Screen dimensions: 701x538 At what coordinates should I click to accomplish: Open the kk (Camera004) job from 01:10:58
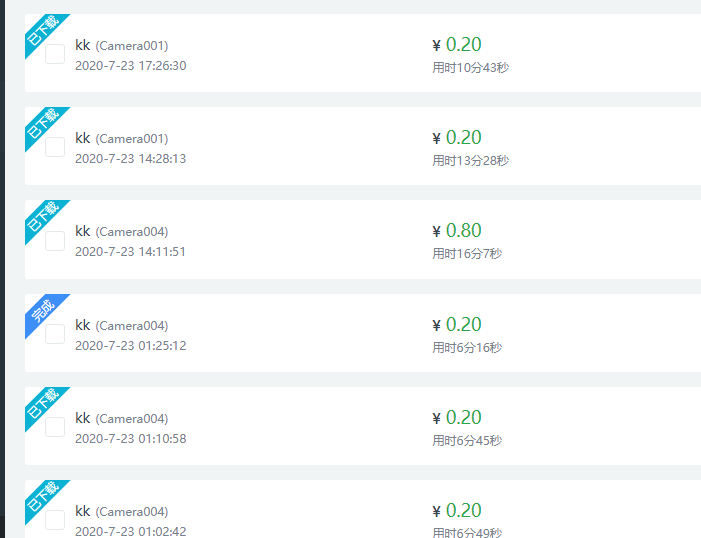coord(122,418)
